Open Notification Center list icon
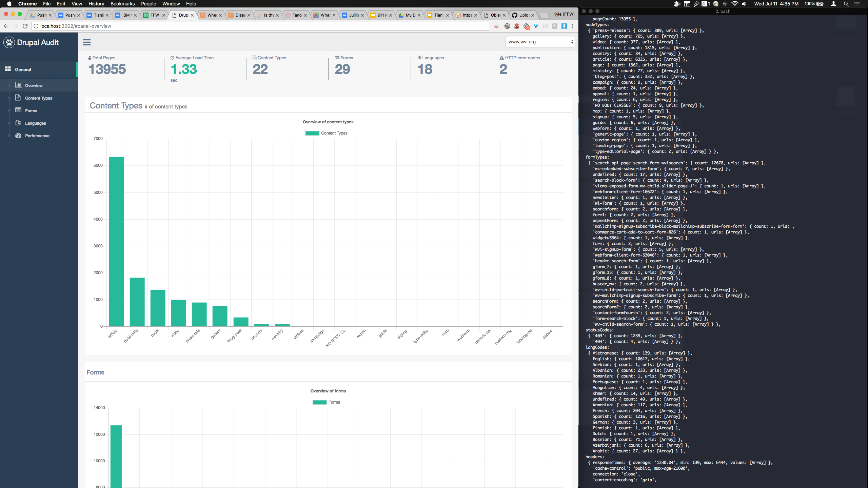The height and width of the screenshot is (488, 868). click(857, 4)
